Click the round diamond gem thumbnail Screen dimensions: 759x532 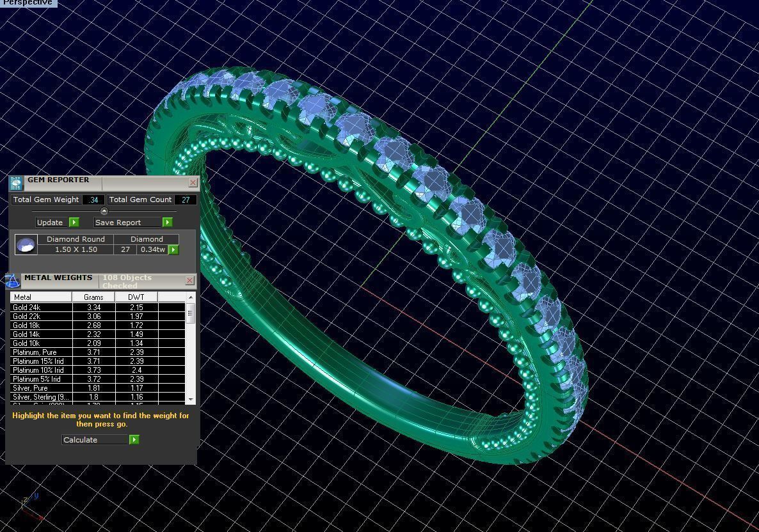(26, 244)
